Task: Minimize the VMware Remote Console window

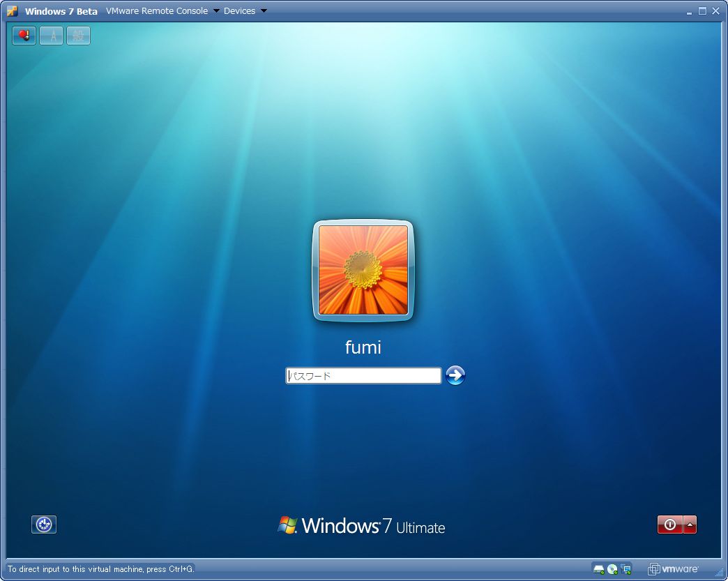Action: [689, 11]
